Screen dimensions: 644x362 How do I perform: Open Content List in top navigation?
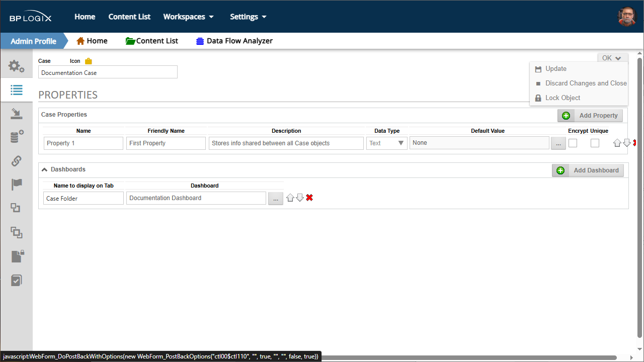[129, 17]
